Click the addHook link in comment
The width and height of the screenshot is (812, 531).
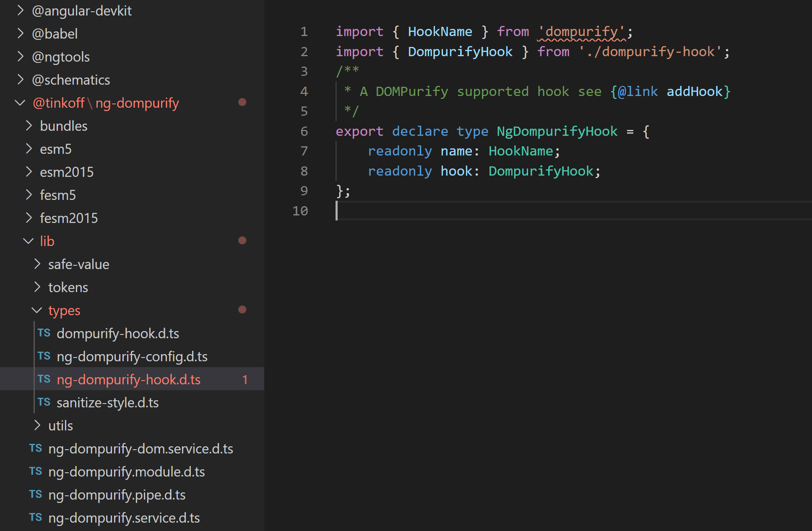coord(694,91)
